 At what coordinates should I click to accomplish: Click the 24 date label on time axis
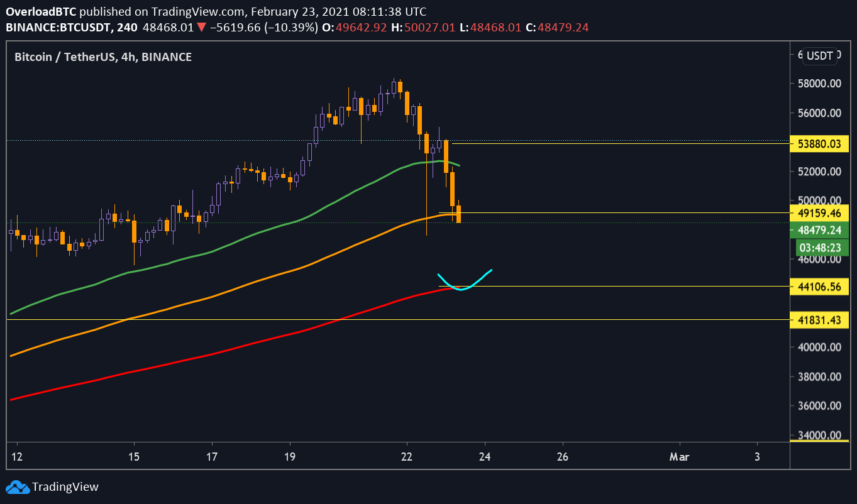485,457
